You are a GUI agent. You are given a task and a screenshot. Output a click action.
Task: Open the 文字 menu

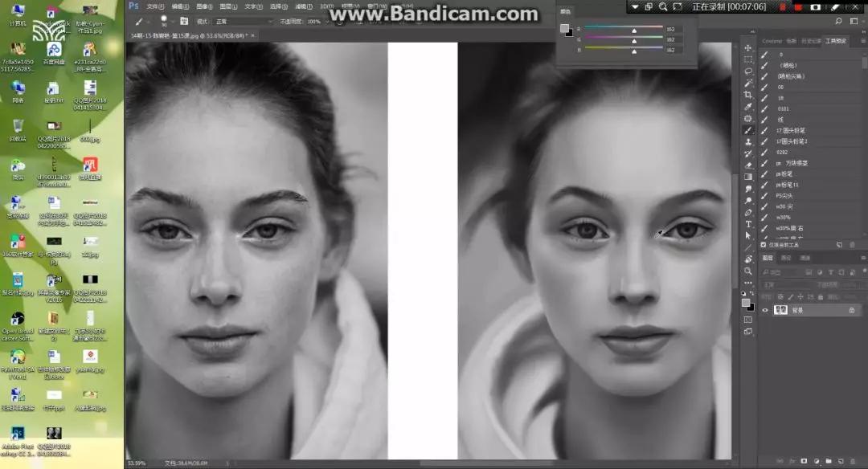click(253, 6)
